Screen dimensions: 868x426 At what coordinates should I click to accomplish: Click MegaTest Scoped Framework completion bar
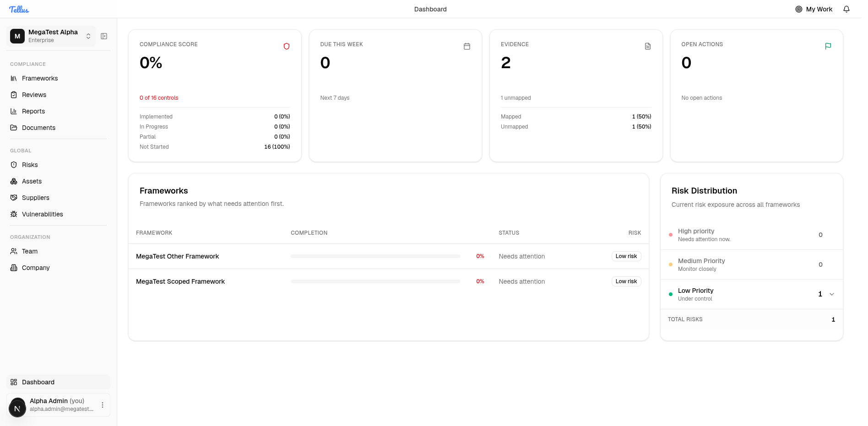coord(375,281)
